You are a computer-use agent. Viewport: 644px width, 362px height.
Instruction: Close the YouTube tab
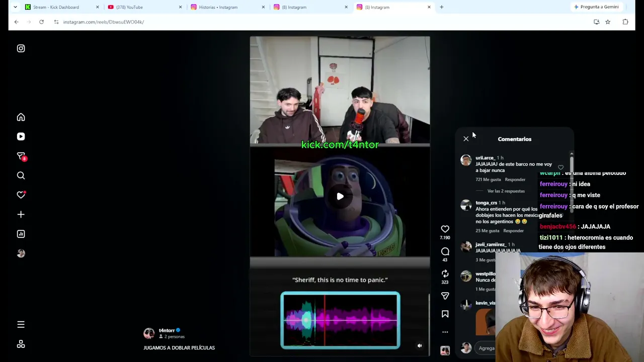point(180,7)
